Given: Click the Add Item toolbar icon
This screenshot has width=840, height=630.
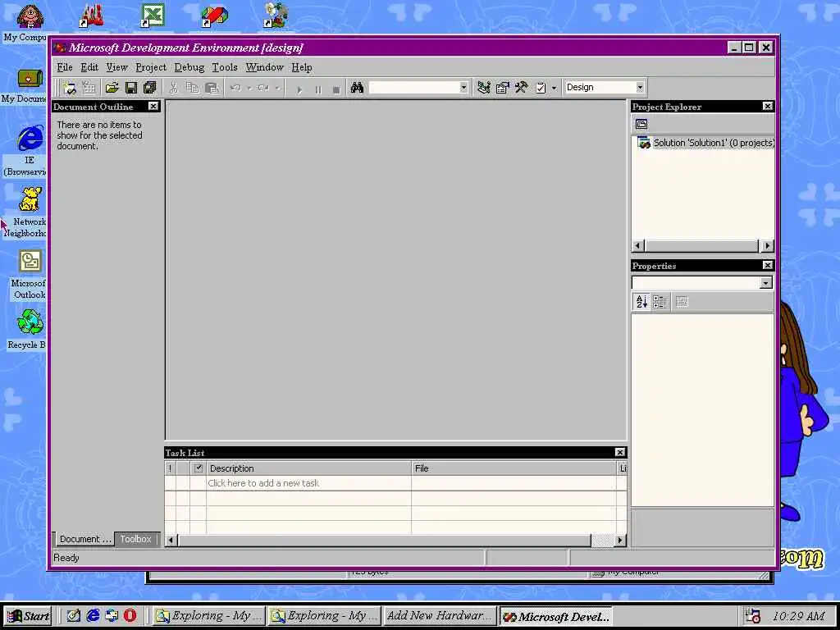Looking at the screenshot, I should tap(89, 88).
